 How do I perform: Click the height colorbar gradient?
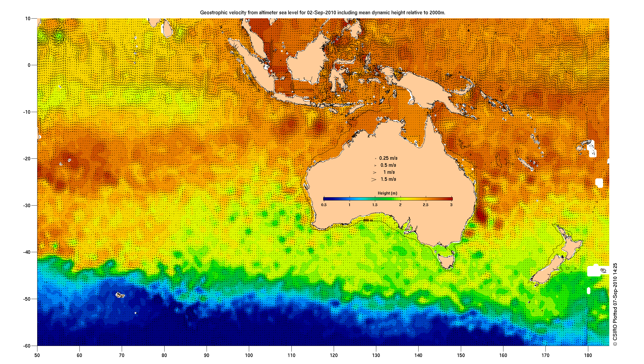[x=388, y=199]
